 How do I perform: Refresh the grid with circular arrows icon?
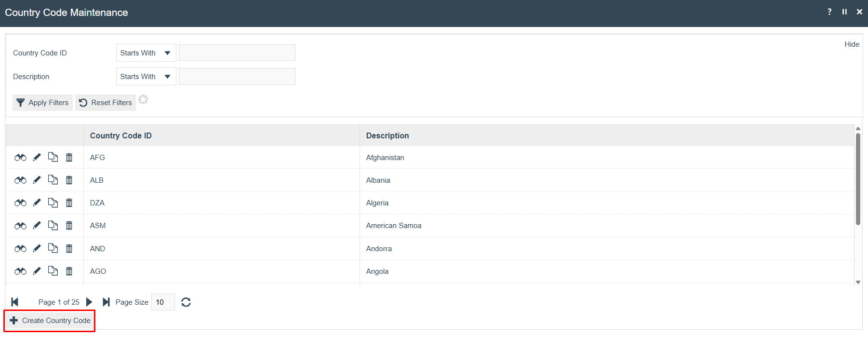tap(186, 302)
